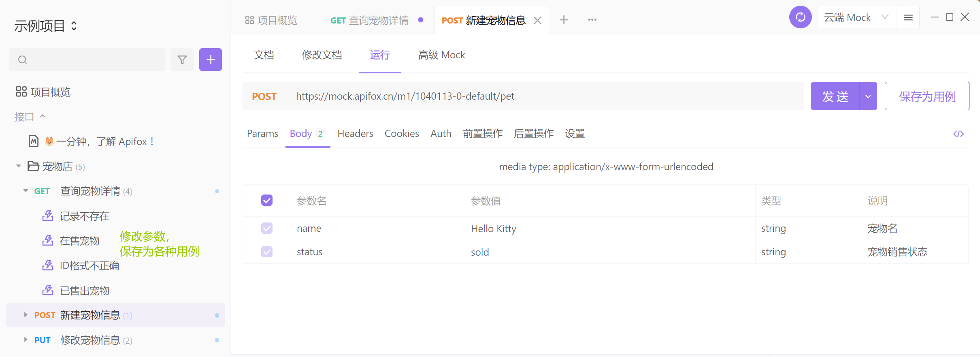
Task: Toggle the status parameter checkbox
Action: pyautogui.click(x=267, y=252)
